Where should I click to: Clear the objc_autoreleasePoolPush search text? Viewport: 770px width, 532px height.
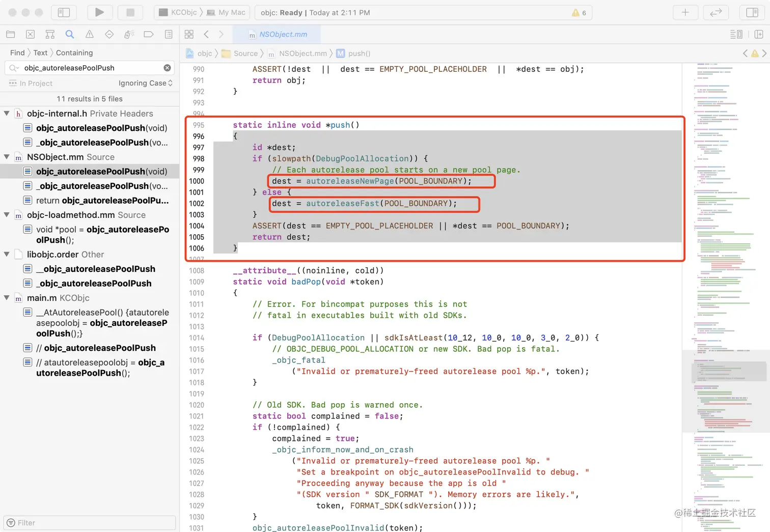click(x=167, y=68)
